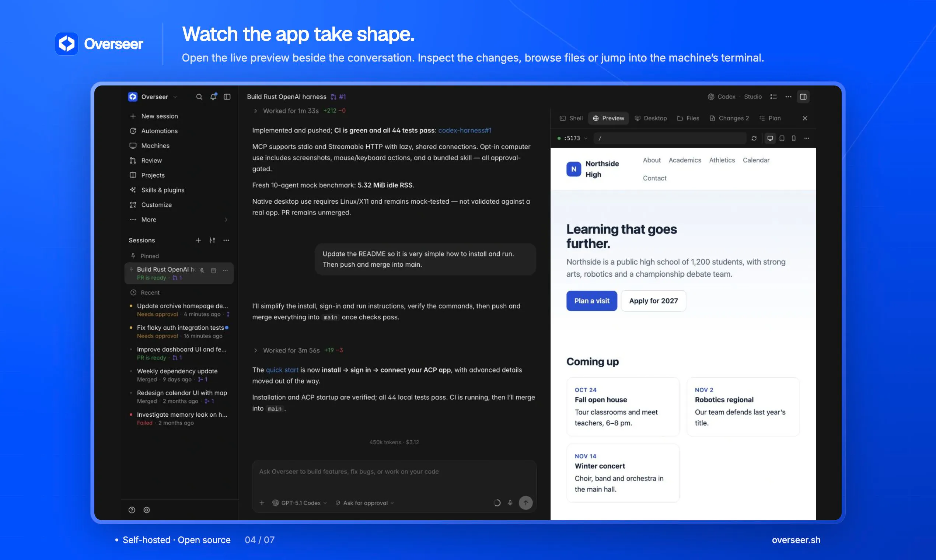Collapse the left sidebar panel icon
This screenshot has width=936, height=560.
pyautogui.click(x=227, y=97)
